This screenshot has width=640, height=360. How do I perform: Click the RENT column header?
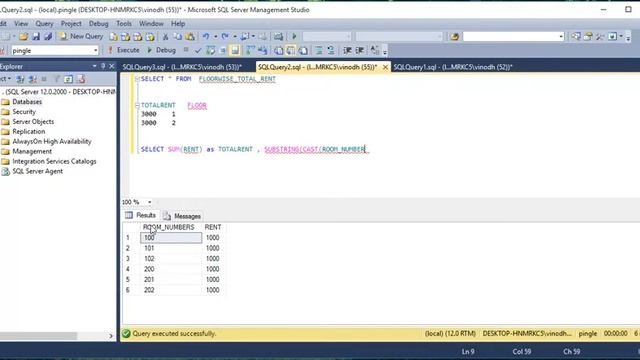(213, 227)
